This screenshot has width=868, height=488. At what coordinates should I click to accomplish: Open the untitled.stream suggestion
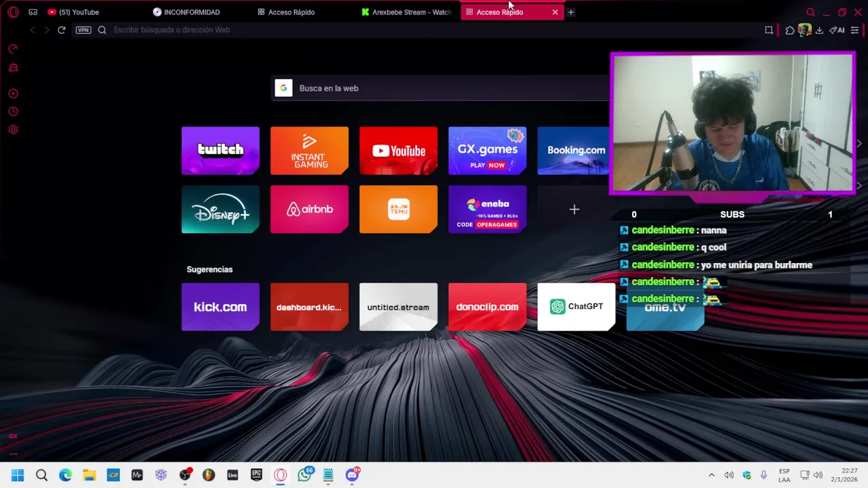click(x=398, y=307)
